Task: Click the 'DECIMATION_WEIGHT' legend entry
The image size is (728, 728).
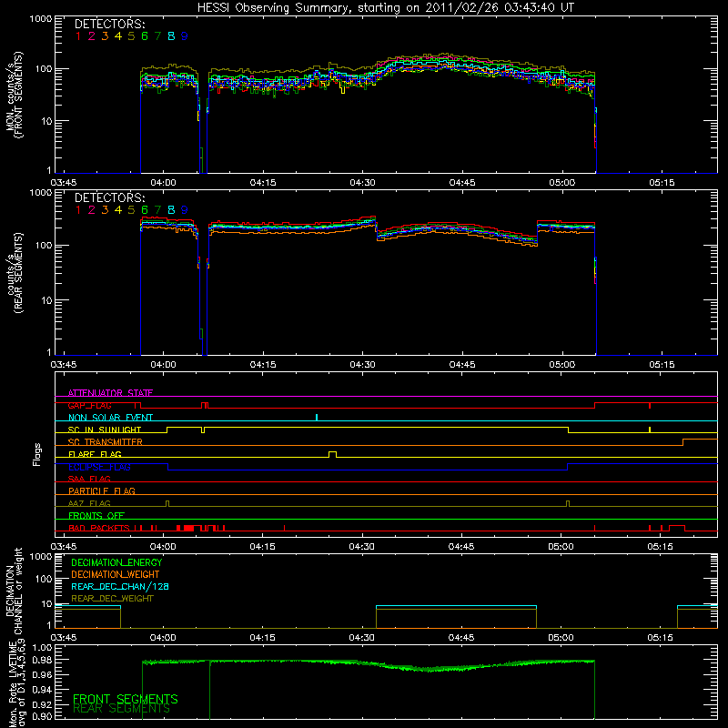Action: [x=116, y=574]
